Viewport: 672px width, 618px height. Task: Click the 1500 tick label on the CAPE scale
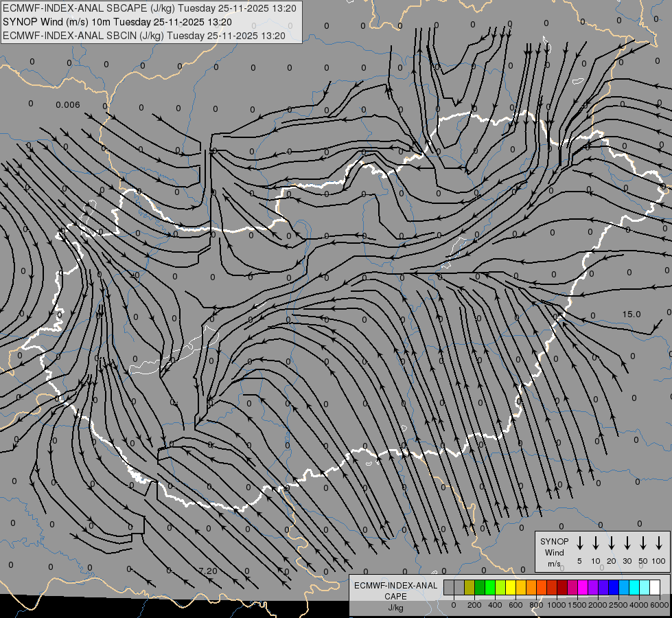(577, 605)
